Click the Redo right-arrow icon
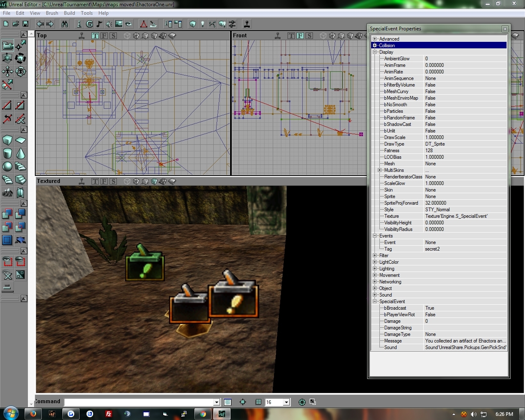The height and width of the screenshot is (420, 525). click(x=50, y=24)
